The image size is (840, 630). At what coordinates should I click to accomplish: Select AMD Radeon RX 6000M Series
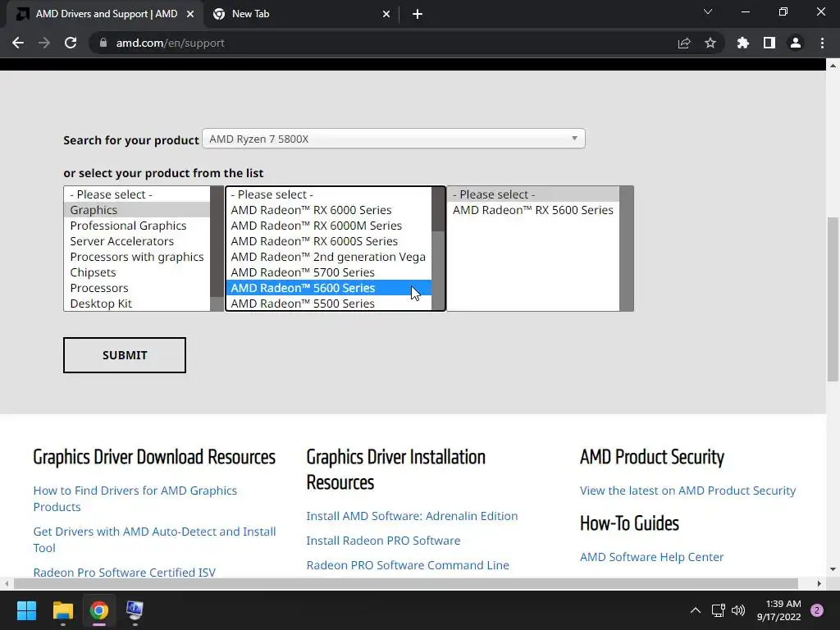pyautogui.click(x=329, y=226)
